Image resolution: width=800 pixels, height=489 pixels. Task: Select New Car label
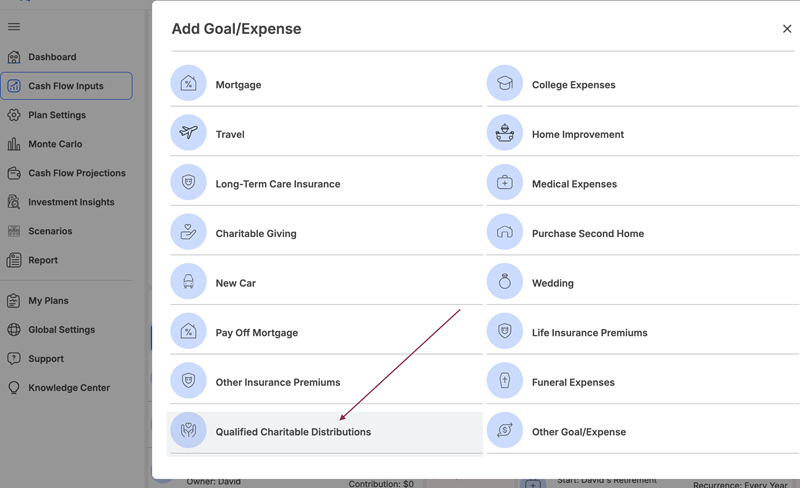[x=236, y=283]
